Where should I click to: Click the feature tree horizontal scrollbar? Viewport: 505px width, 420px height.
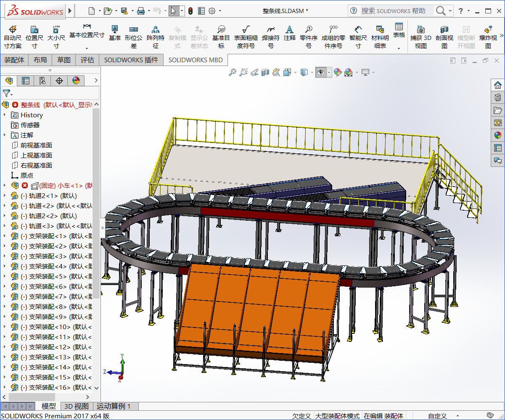point(32,397)
